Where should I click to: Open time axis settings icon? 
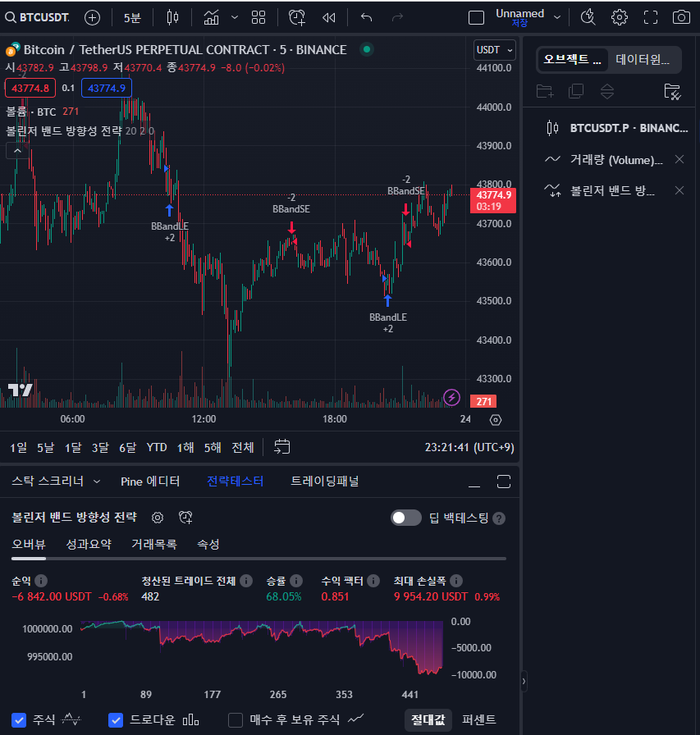496,419
